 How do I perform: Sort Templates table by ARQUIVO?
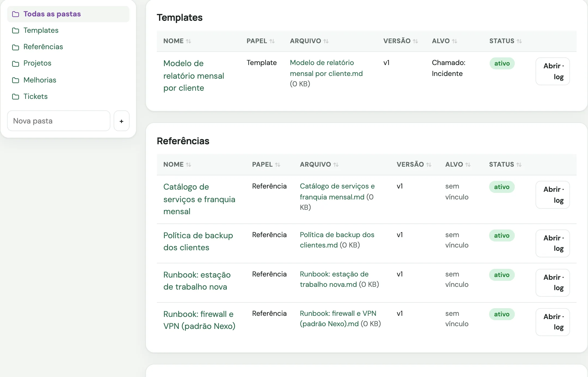point(309,41)
